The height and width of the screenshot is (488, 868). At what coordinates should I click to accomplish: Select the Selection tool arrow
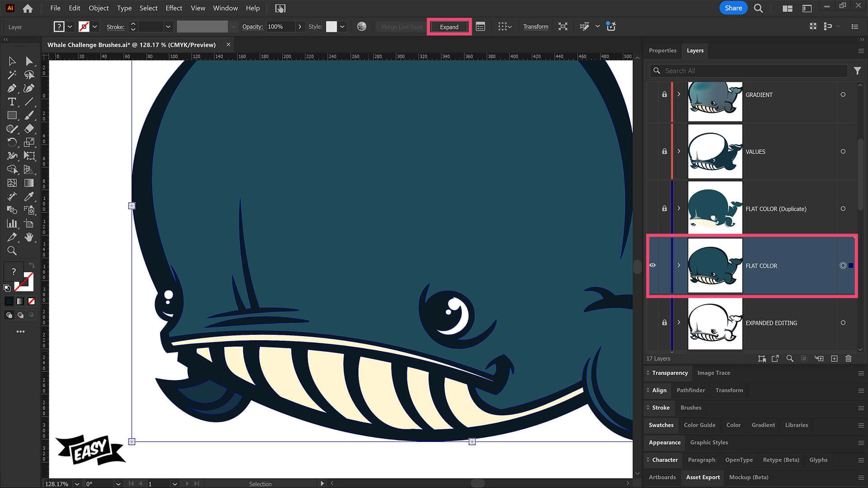[x=12, y=61]
